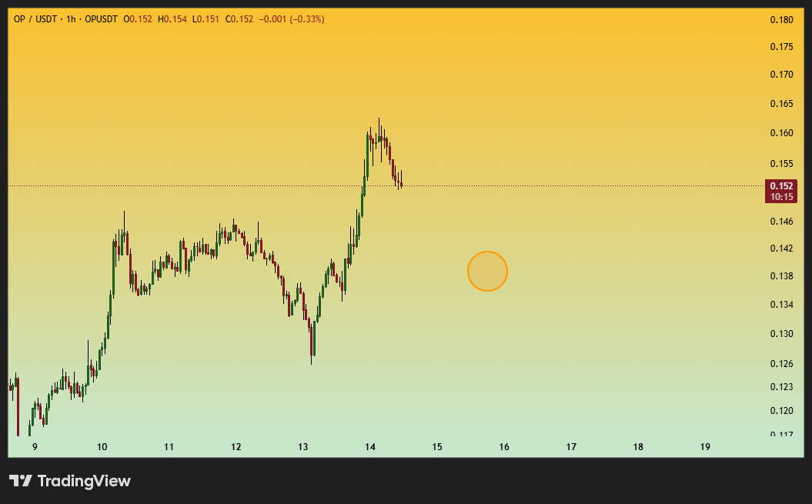Click date 15 on the time axis
The height and width of the screenshot is (504, 812).
(437, 447)
